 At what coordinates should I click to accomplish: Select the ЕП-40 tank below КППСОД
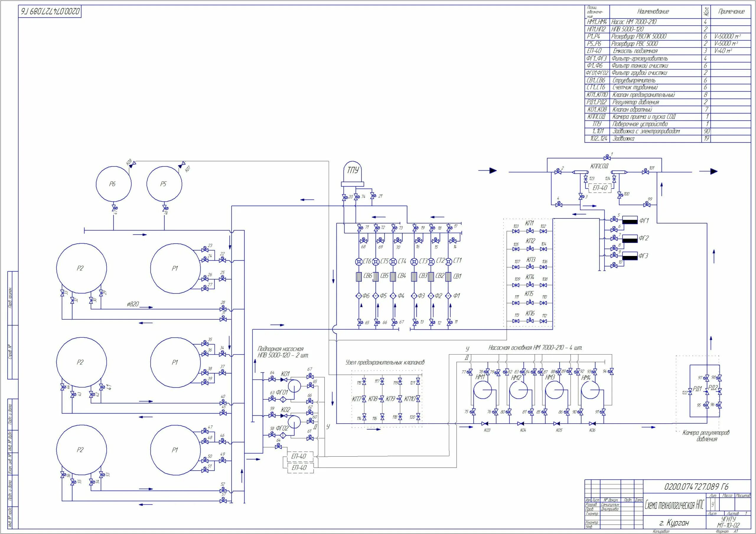[599, 188]
